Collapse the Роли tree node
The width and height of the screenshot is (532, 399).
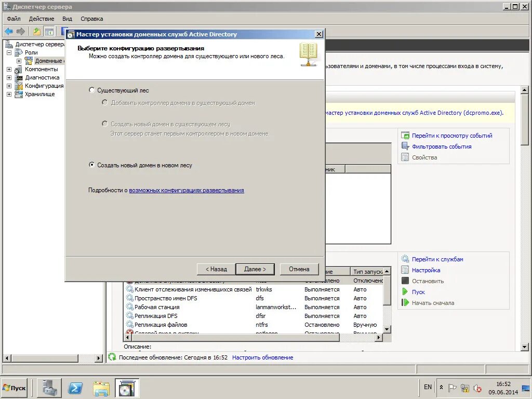click(x=9, y=52)
